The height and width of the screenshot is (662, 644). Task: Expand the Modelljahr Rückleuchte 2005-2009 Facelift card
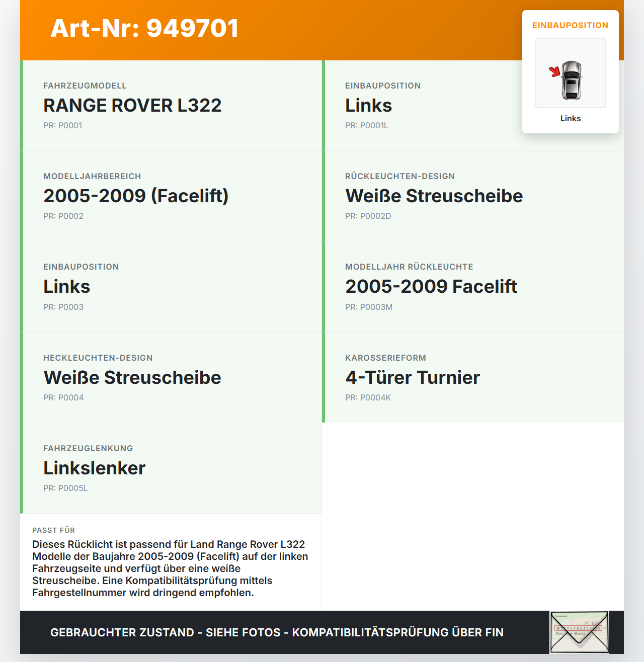pos(431,287)
